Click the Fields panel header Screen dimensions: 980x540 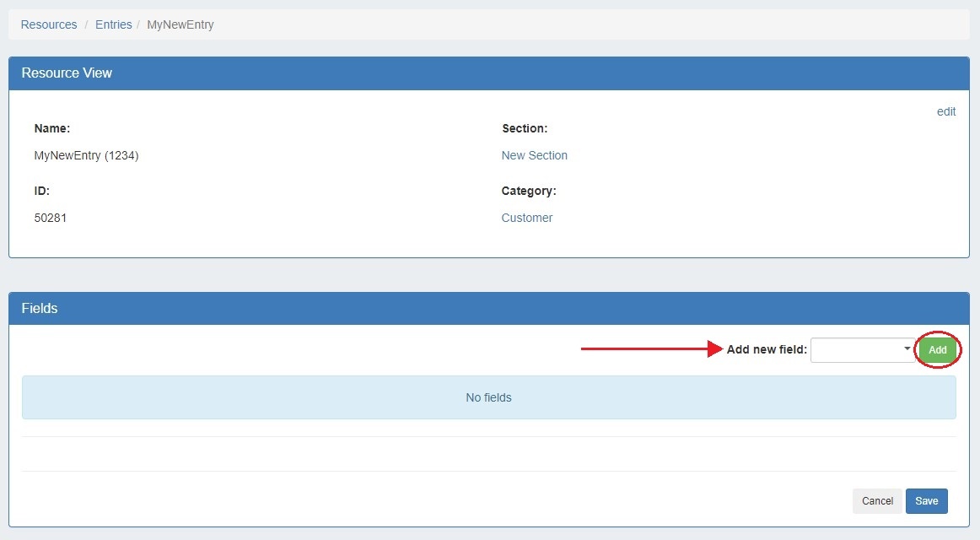click(488, 309)
